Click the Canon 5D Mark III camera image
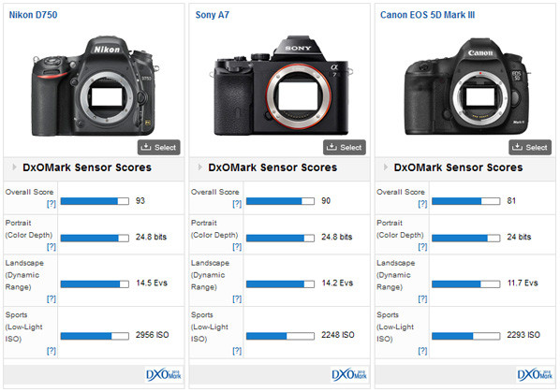This screenshot has width=560, height=392. (467, 86)
